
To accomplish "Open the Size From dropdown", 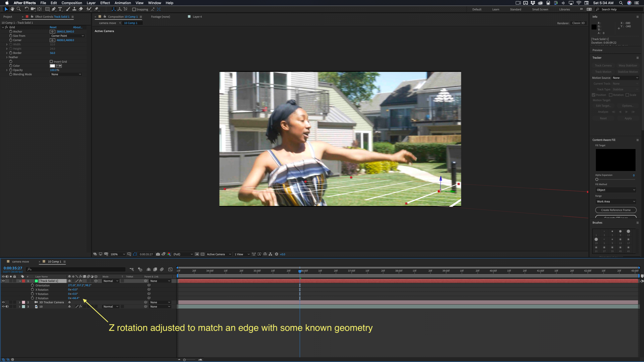I will 67,36.
